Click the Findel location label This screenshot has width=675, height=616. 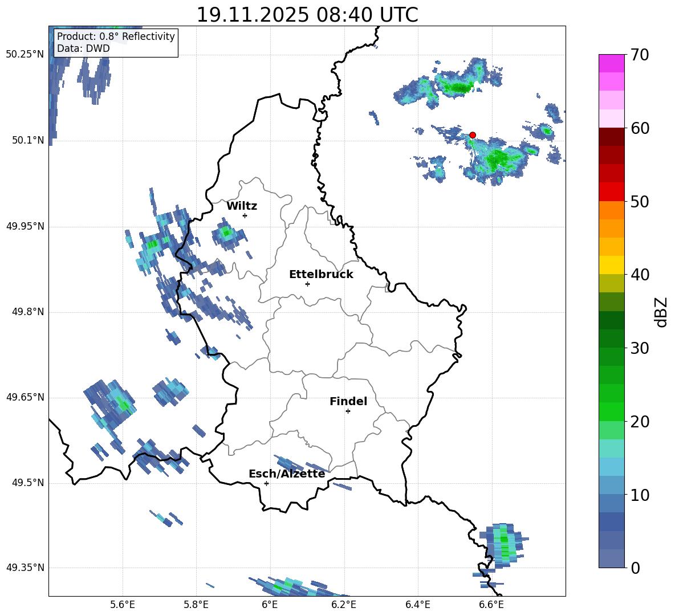[x=348, y=401]
